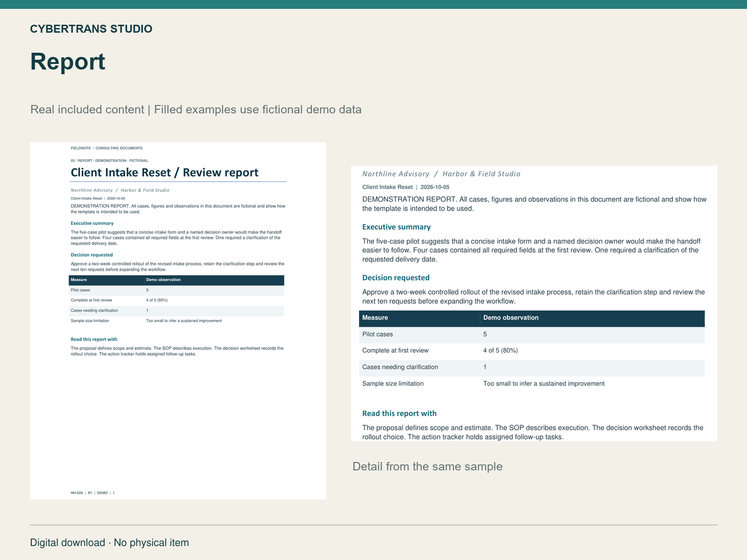Select "Sample size limitation" in the enlarged table
The height and width of the screenshot is (560, 747).
[393, 384]
